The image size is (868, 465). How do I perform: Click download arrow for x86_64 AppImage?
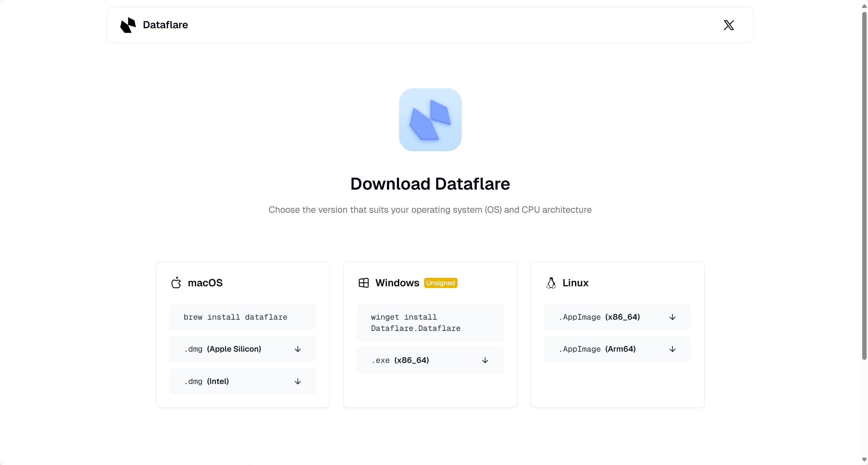point(672,317)
